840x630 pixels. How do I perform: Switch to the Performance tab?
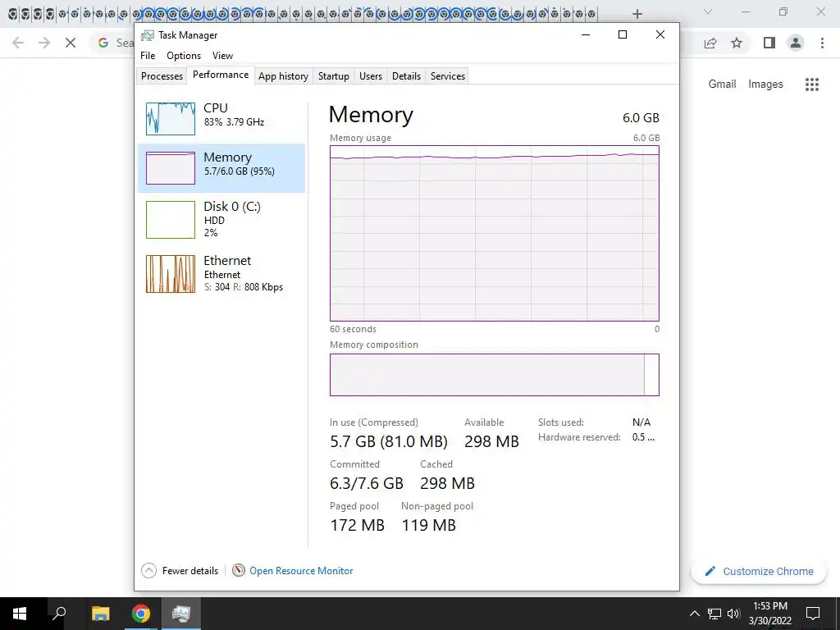tap(221, 75)
